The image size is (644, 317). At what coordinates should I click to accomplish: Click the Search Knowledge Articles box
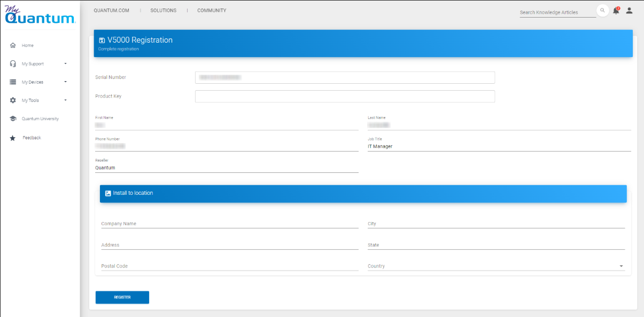point(557,12)
